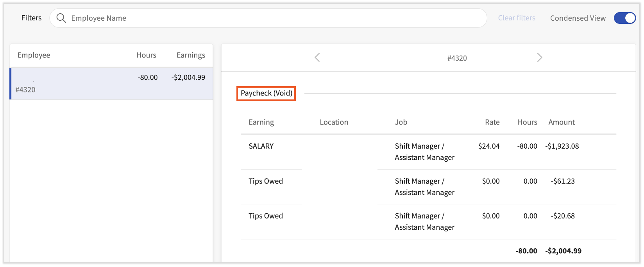Viewport: 644px width, 267px height.
Task: Click the Amount column header
Action: tap(561, 122)
